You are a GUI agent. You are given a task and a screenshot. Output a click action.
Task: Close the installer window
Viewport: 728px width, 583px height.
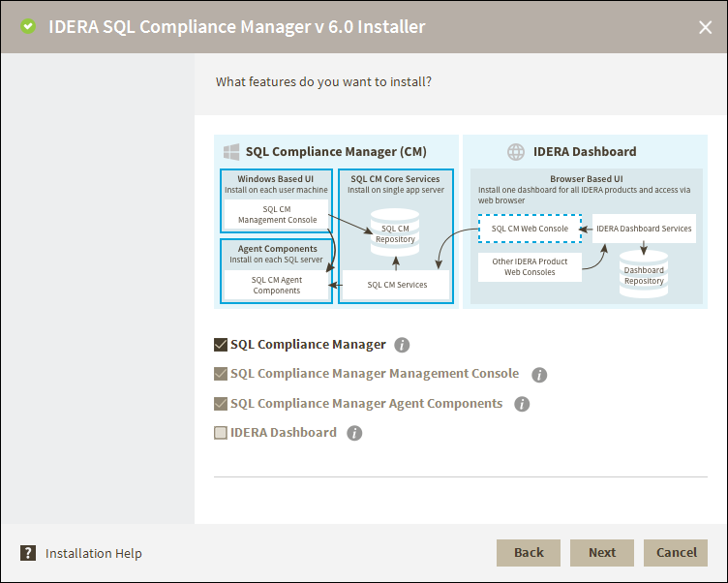(705, 27)
